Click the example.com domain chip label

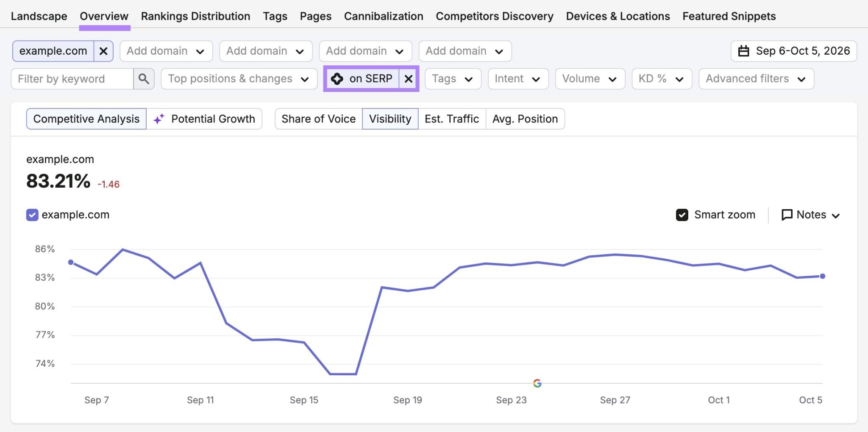coord(53,51)
